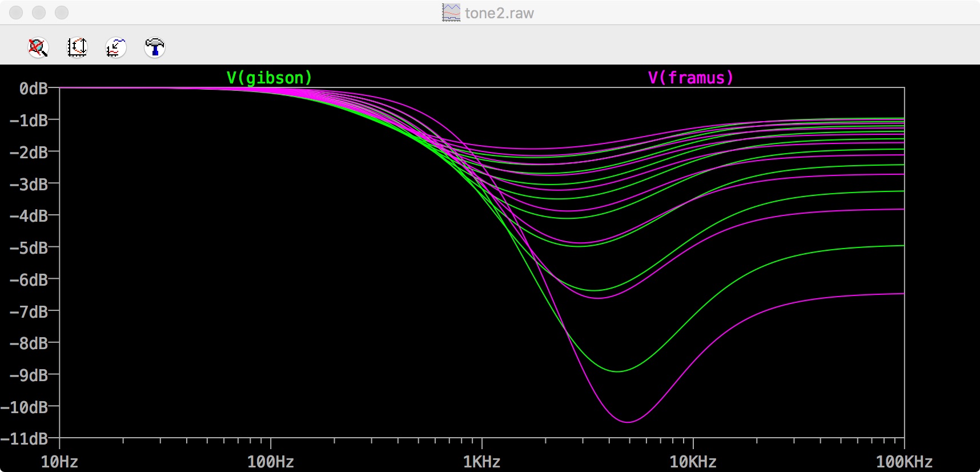Click the -9dB vertical axis label
Image resolution: width=980 pixels, height=472 pixels.
(x=29, y=375)
